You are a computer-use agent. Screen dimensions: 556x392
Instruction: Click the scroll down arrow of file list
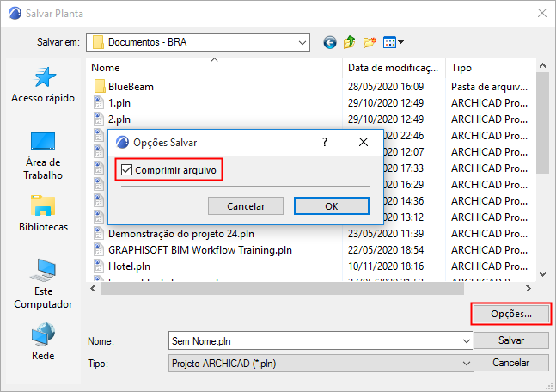point(542,274)
